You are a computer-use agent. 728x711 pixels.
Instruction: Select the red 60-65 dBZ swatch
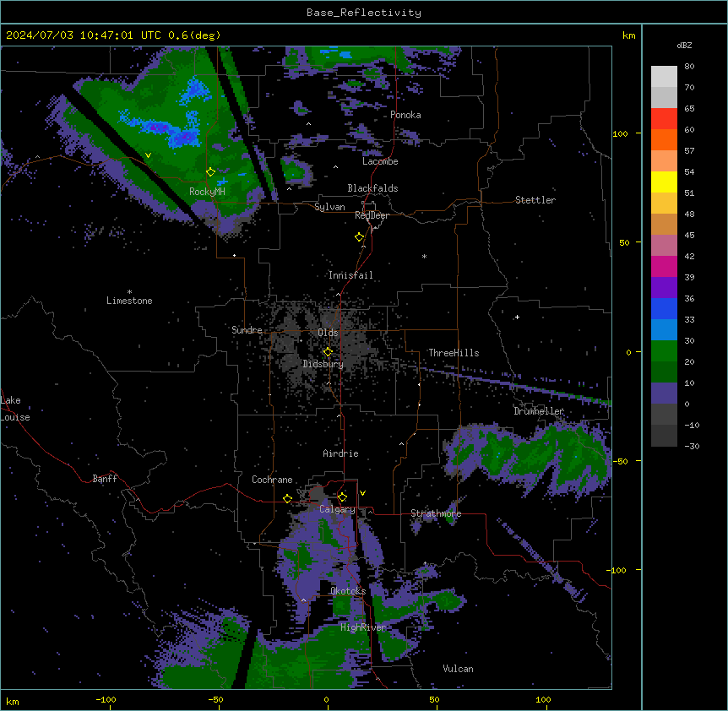664,119
